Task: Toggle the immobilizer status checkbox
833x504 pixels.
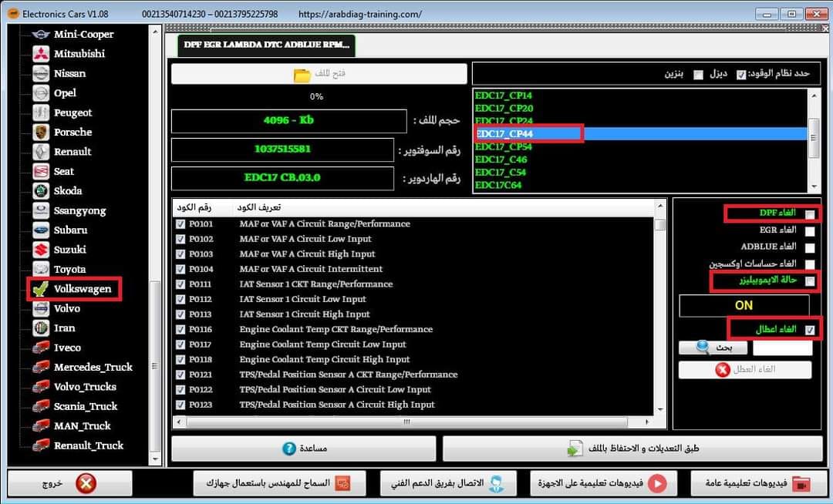Action: tap(810, 281)
